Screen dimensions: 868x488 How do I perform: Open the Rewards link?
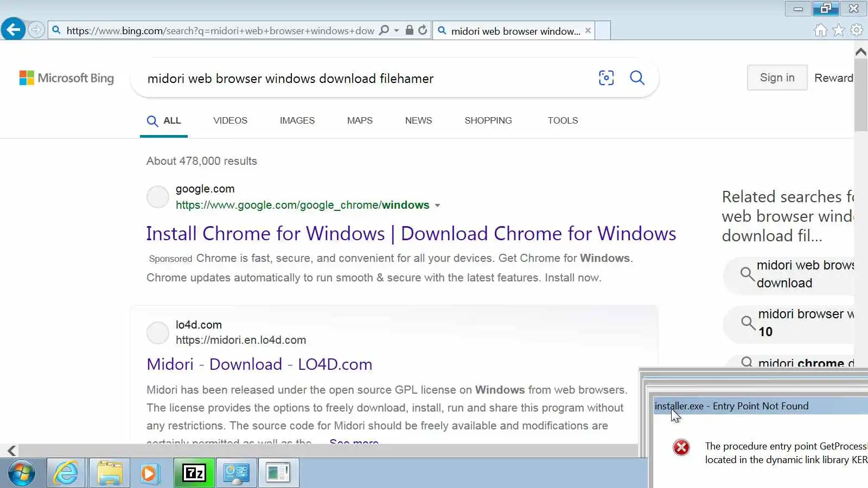point(834,78)
